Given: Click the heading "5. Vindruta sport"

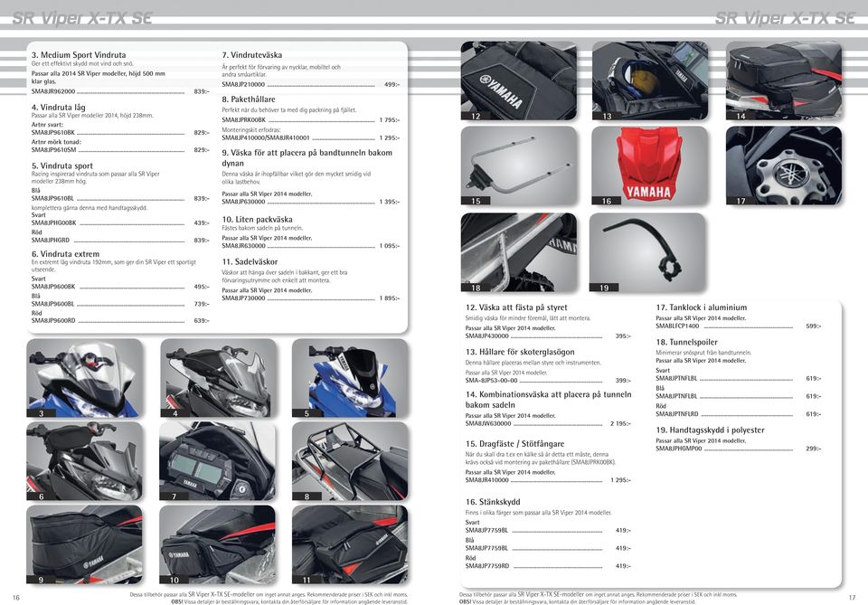Looking at the screenshot, I should [x=62, y=165].
